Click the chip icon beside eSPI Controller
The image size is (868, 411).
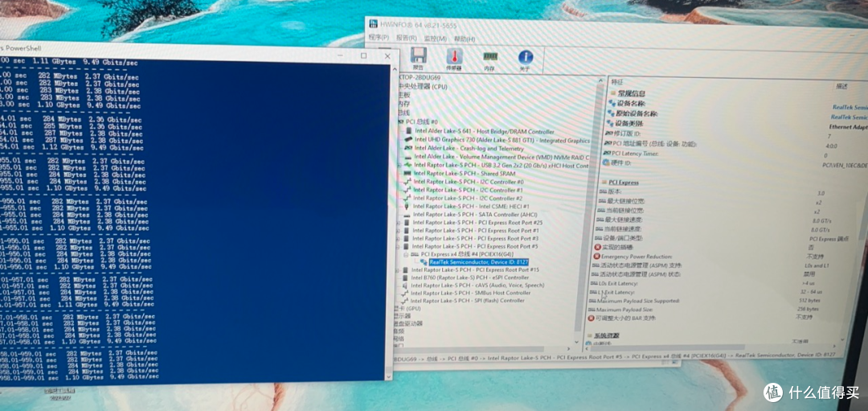tap(406, 277)
